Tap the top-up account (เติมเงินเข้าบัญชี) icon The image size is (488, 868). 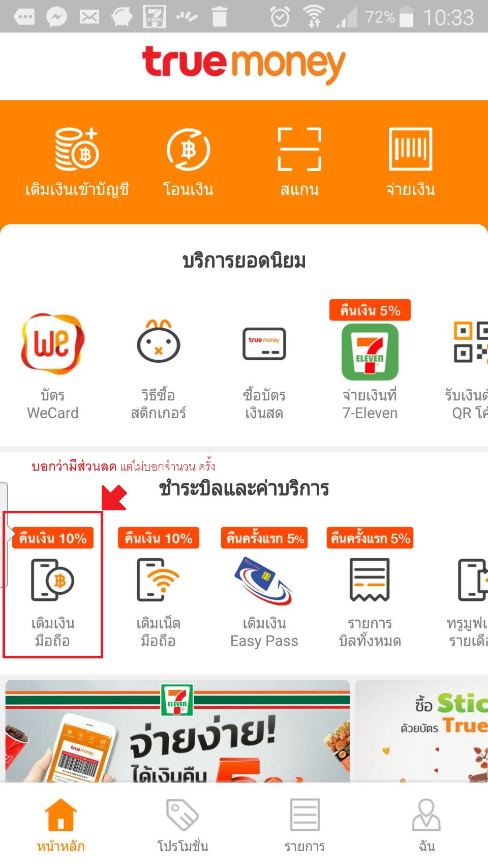(x=77, y=150)
